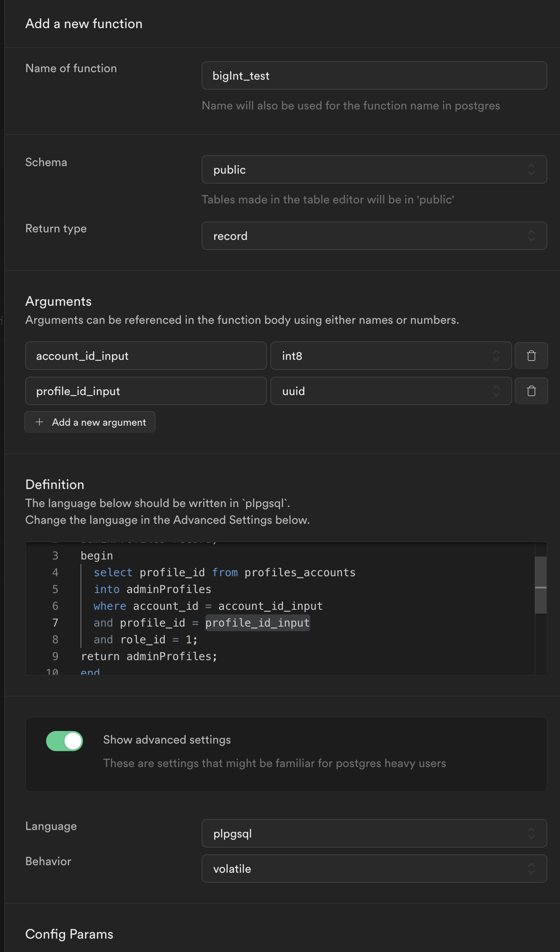Click 'role_id = 1;' on code line 8
The image size is (560, 952).
pyautogui.click(x=159, y=640)
